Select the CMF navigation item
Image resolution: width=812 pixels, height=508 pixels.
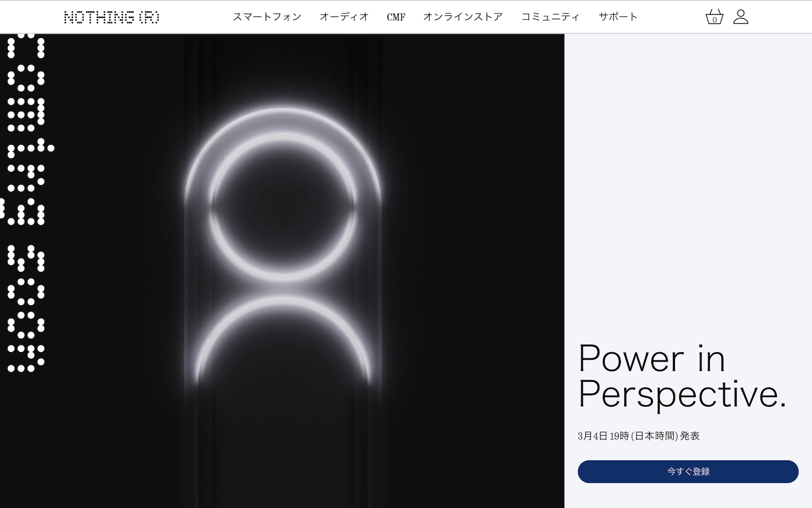pyautogui.click(x=396, y=17)
